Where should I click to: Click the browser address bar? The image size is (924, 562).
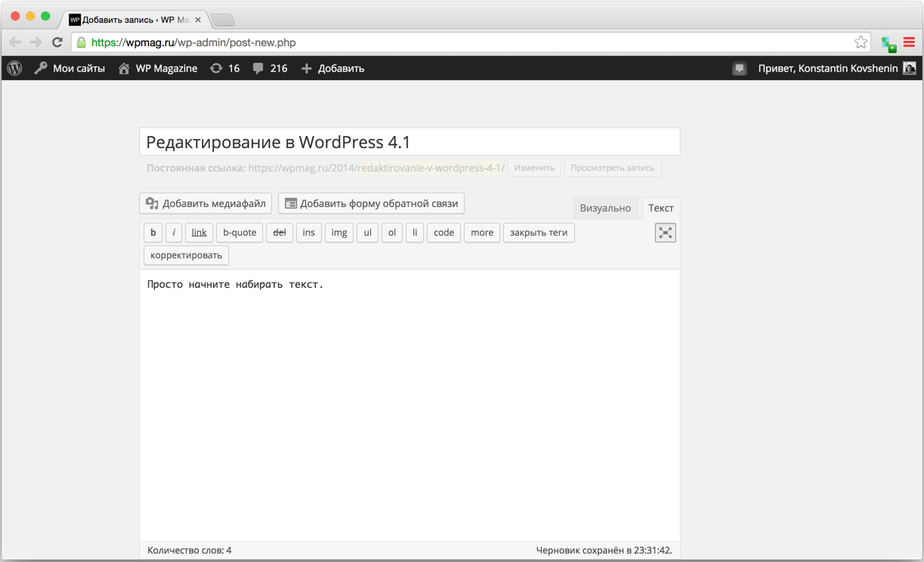[471, 42]
